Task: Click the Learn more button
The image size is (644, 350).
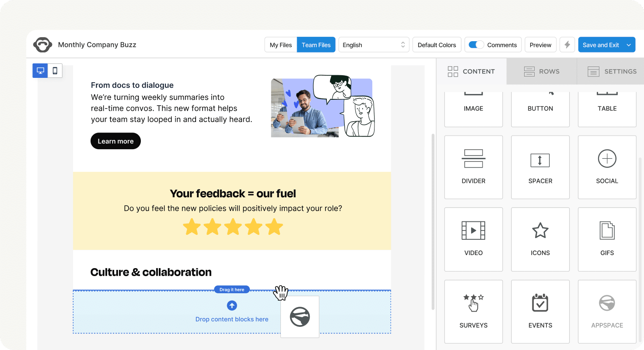Action: point(115,141)
